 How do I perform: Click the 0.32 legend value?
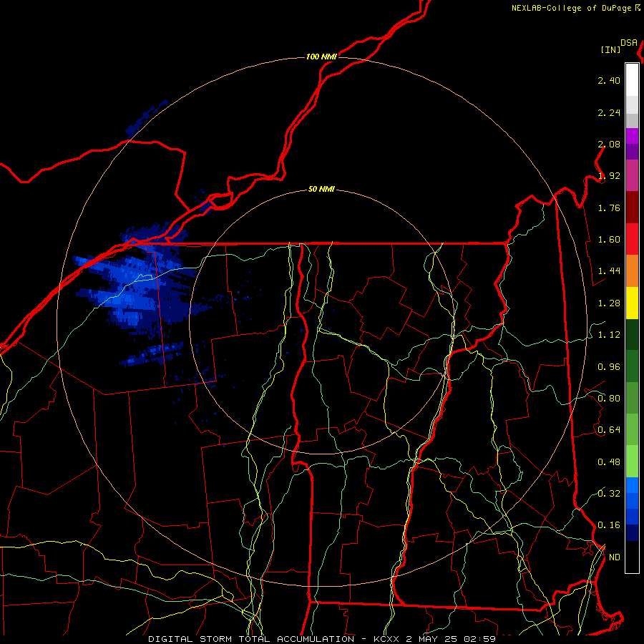pos(609,494)
